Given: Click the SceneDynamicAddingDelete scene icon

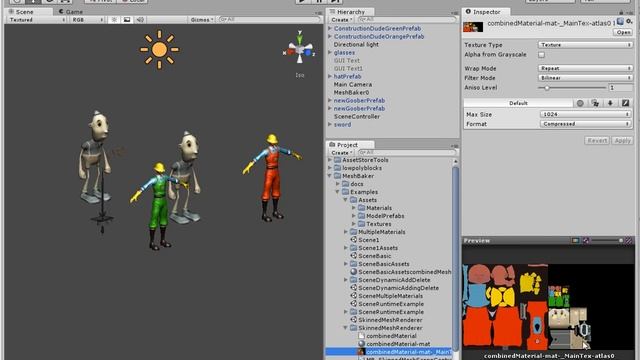Looking at the screenshot, I should (x=354, y=288).
